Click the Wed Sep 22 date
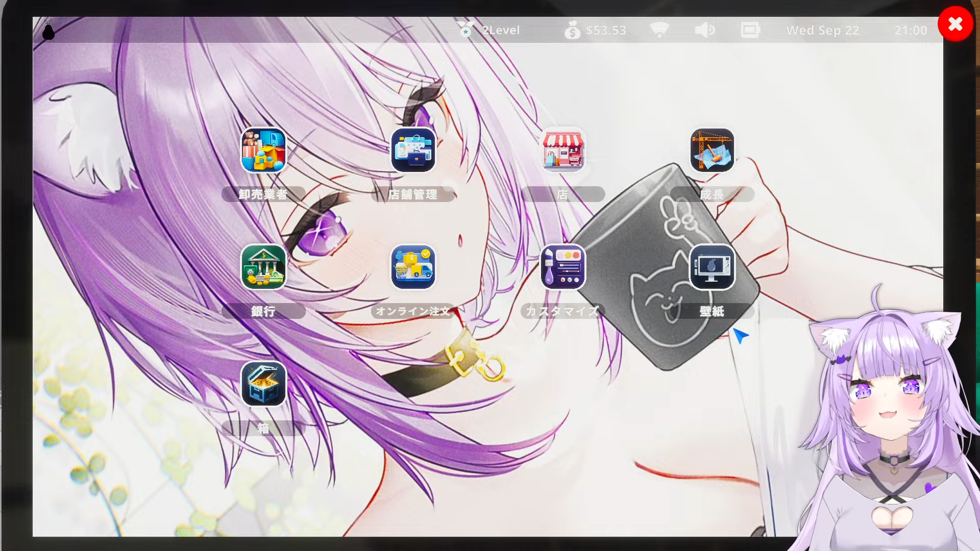 coord(823,31)
